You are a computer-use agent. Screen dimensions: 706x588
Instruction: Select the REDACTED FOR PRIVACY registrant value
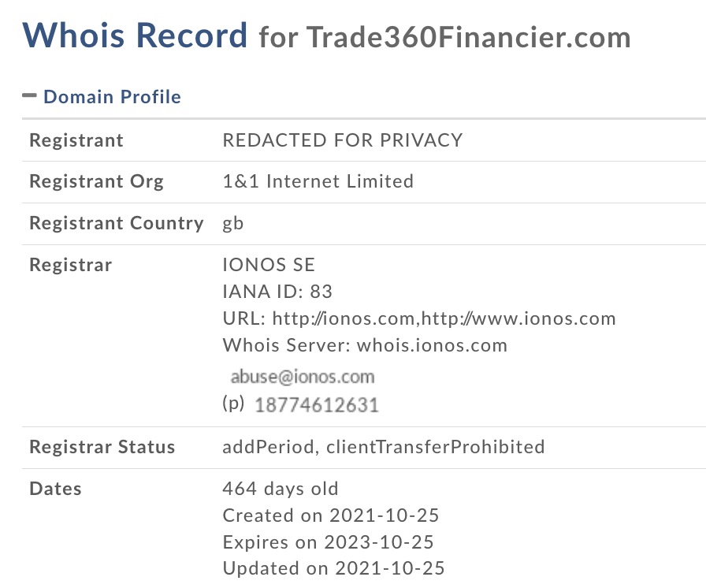[342, 140]
